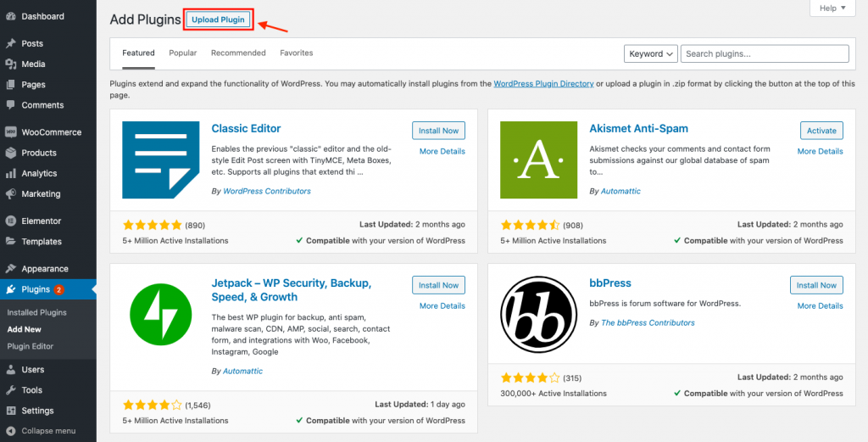Click the Products box icon
868x442 pixels.
tap(10, 153)
